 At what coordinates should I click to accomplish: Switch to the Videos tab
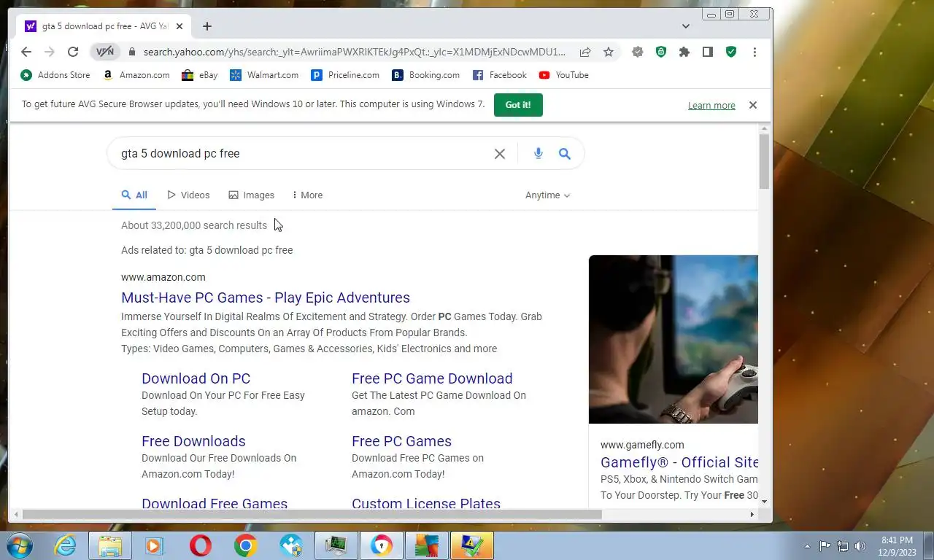(x=188, y=195)
